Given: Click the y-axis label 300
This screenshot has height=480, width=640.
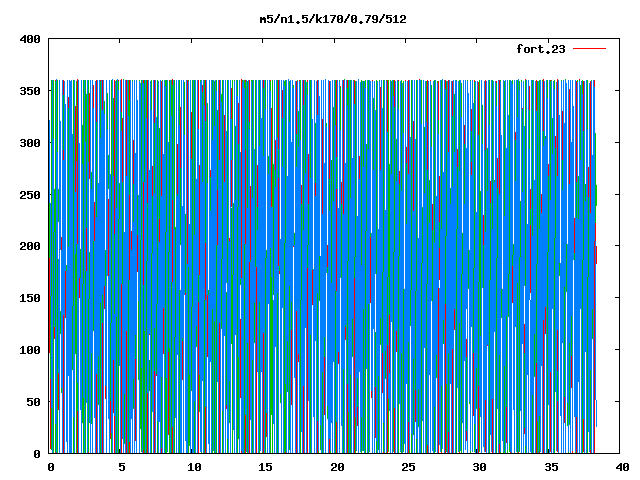Looking at the screenshot, I should [30, 143].
